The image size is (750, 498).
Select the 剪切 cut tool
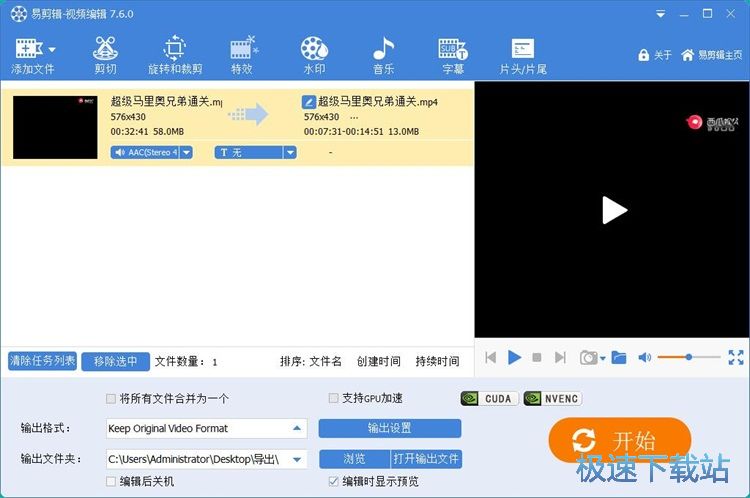[105, 55]
